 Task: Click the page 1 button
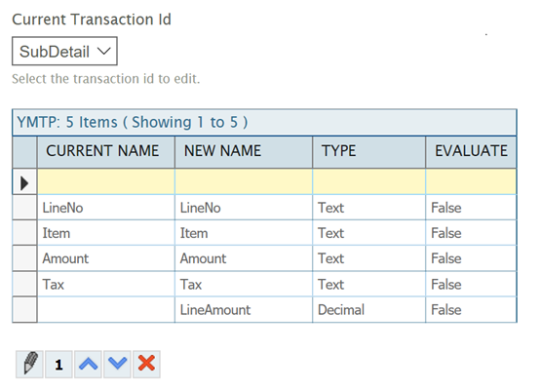[x=58, y=364]
